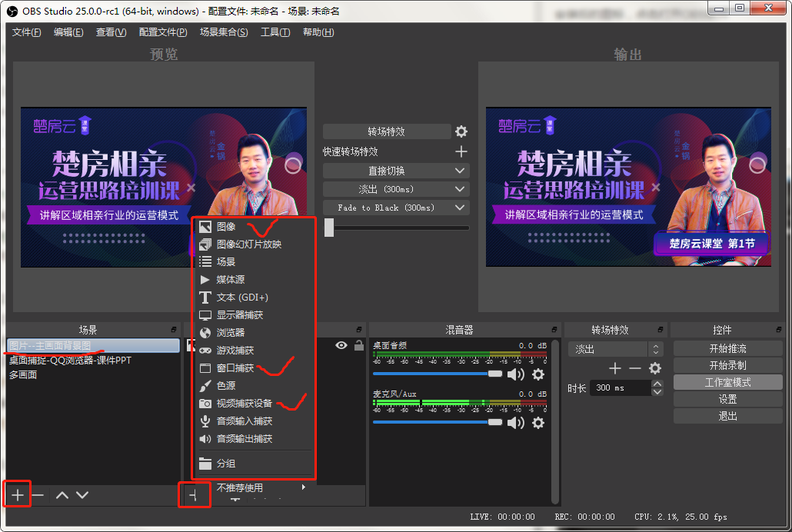Choose 视频捕获设备 source option
Viewport: 792px width, 532px height.
(255, 403)
